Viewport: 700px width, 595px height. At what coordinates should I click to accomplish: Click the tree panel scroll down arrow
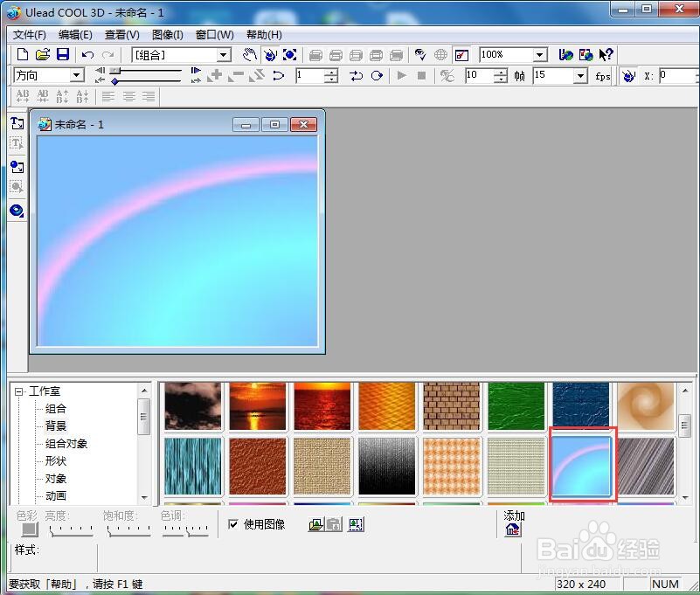[x=144, y=498]
